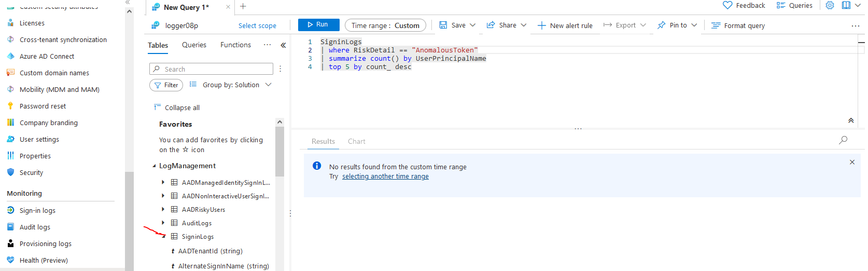The width and height of the screenshot is (868, 271).
Task: Open Custom domain names
Action: point(54,73)
